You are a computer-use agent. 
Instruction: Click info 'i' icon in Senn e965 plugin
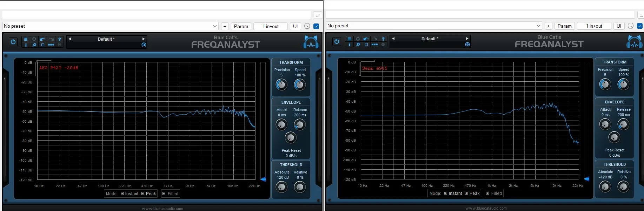pyautogui.click(x=349, y=45)
